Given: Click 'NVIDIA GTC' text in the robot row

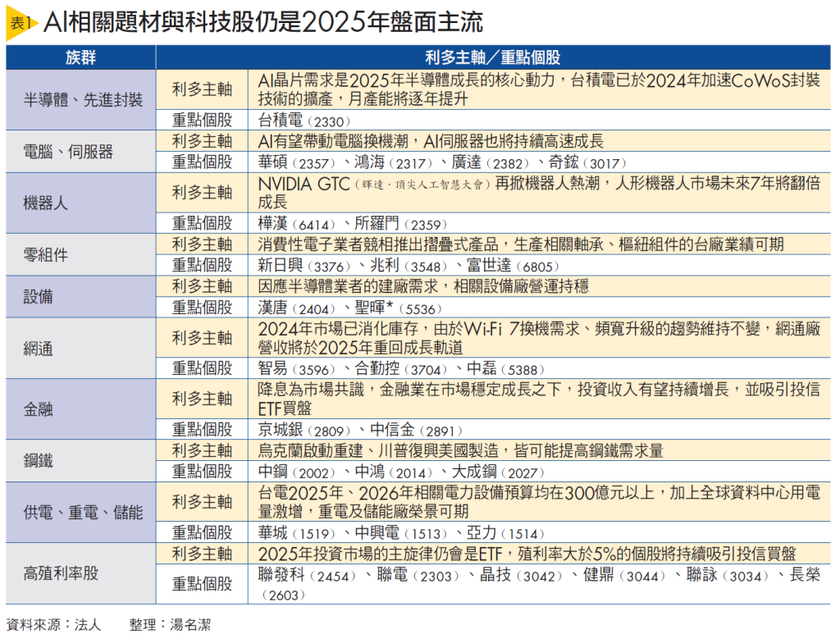Looking at the screenshot, I should (x=304, y=185).
